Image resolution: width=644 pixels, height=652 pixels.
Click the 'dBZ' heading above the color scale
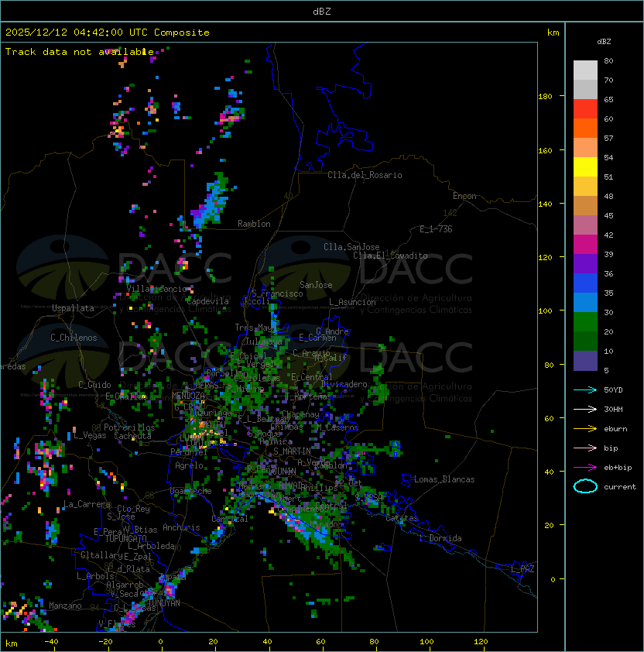(604, 42)
